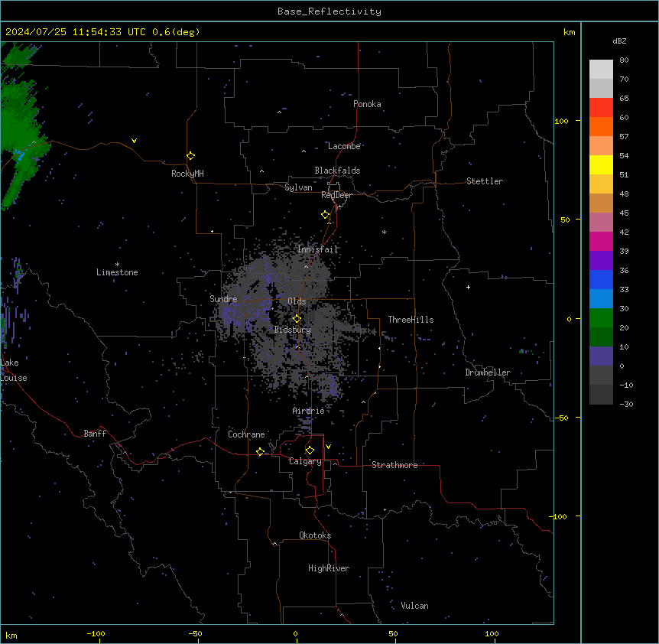Select the purple 36-39 dBZ legend swatch
659x644 pixels.
tap(601, 261)
